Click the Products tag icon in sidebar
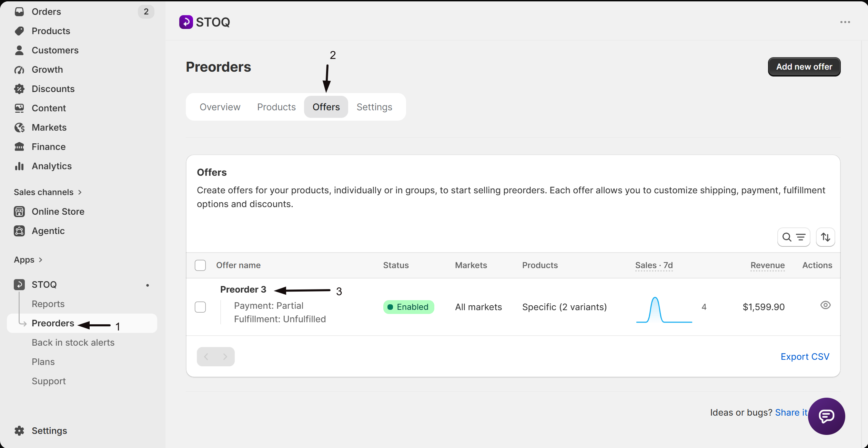868x448 pixels. click(x=19, y=31)
